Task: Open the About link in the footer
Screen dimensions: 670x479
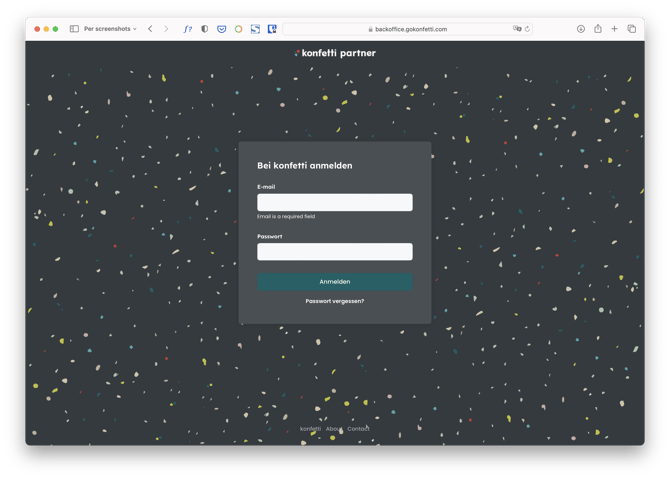Action: coord(334,429)
